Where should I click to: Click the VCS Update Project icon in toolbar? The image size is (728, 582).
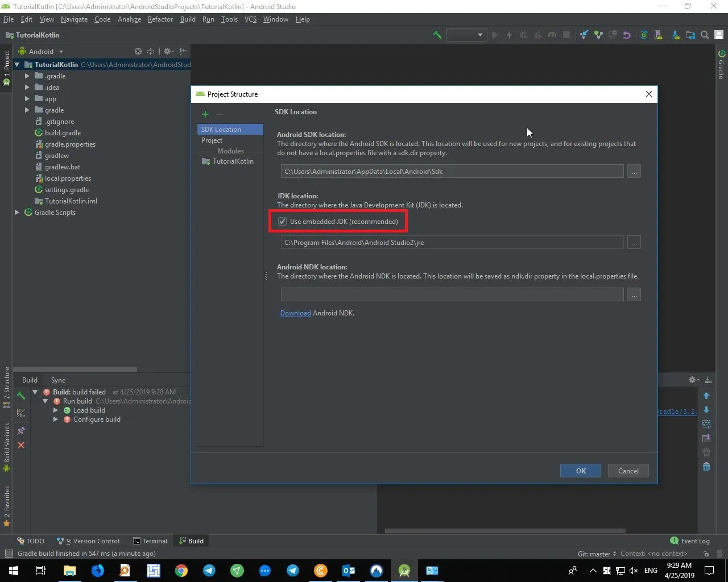point(584,35)
